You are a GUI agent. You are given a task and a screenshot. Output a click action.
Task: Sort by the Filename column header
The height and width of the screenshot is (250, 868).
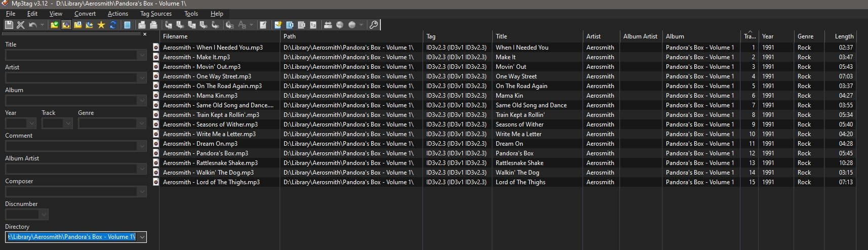click(220, 36)
